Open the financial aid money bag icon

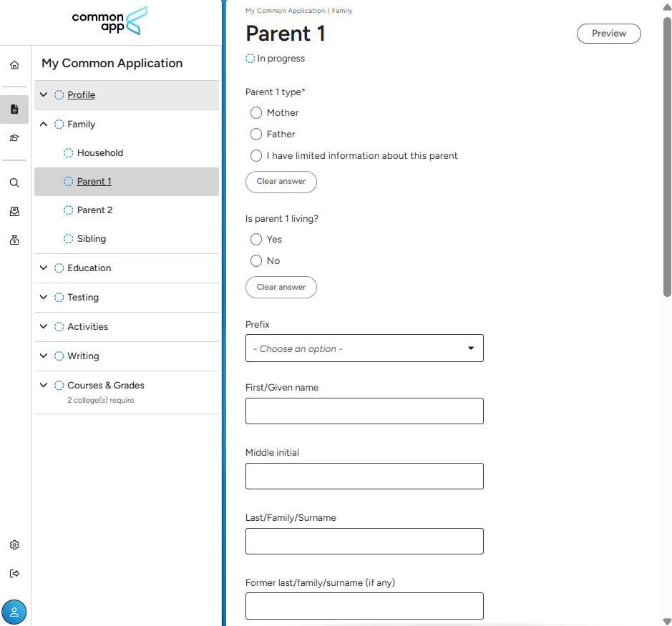pos(14,240)
